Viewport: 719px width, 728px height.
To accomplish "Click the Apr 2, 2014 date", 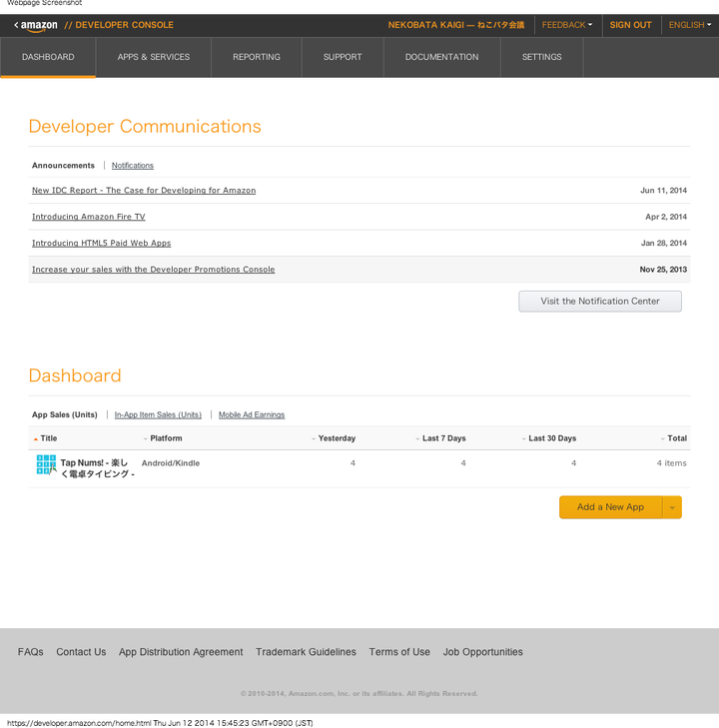I will click(x=666, y=217).
